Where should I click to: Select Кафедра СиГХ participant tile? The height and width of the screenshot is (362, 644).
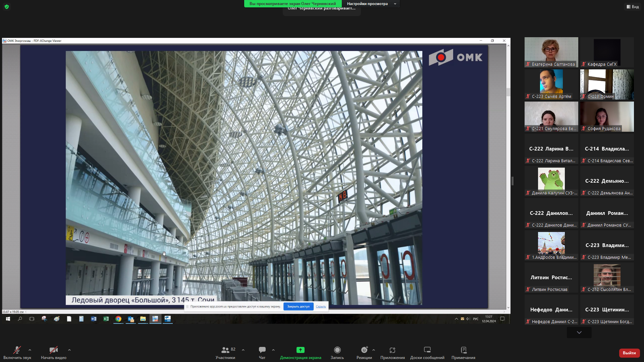(607, 52)
